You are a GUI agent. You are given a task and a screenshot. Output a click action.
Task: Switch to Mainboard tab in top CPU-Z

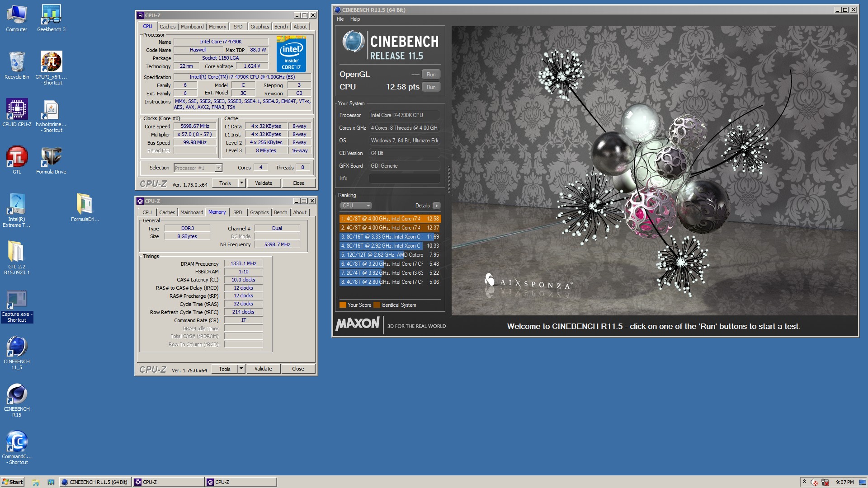click(192, 27)
